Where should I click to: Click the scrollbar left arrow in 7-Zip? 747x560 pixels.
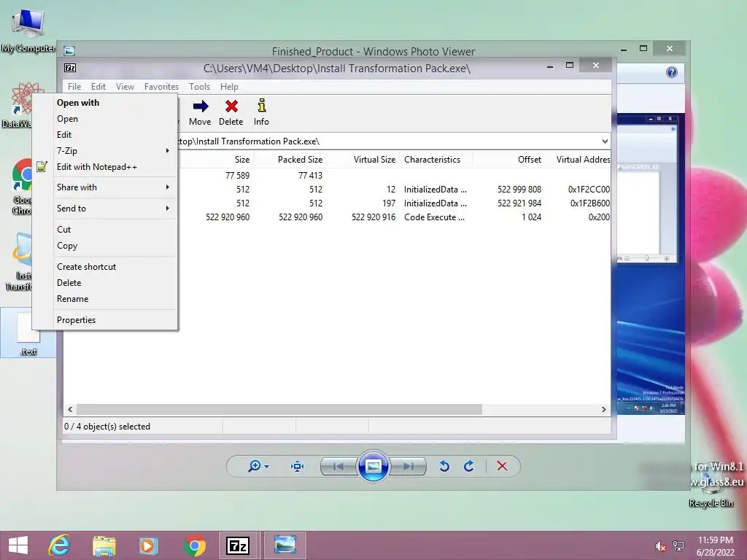coord(71,410)
